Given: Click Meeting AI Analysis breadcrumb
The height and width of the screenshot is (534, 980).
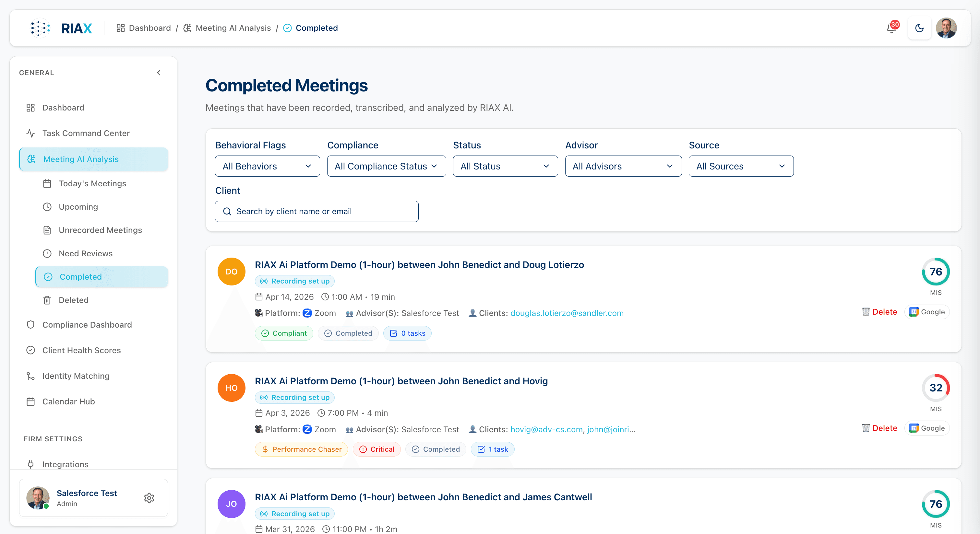Looking at the screenshot, I should pyautogui.click(x=227, y=28).
